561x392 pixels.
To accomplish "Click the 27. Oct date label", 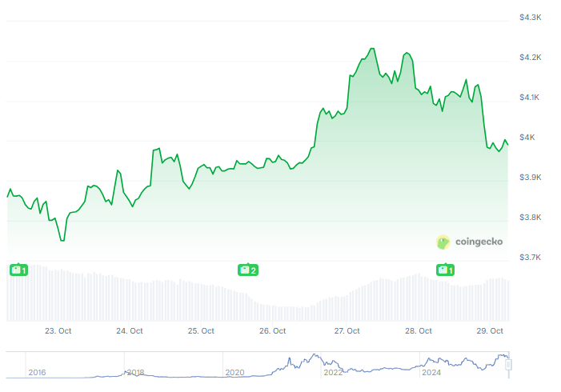I will point(346,330).
